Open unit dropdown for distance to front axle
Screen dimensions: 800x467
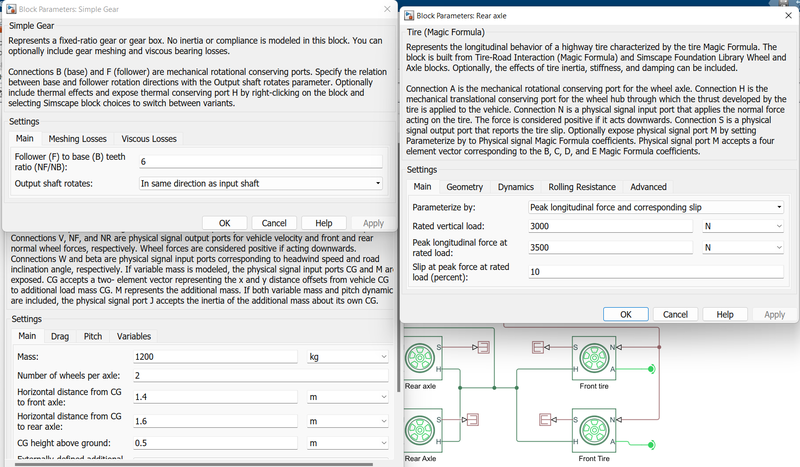click(347, 397)
